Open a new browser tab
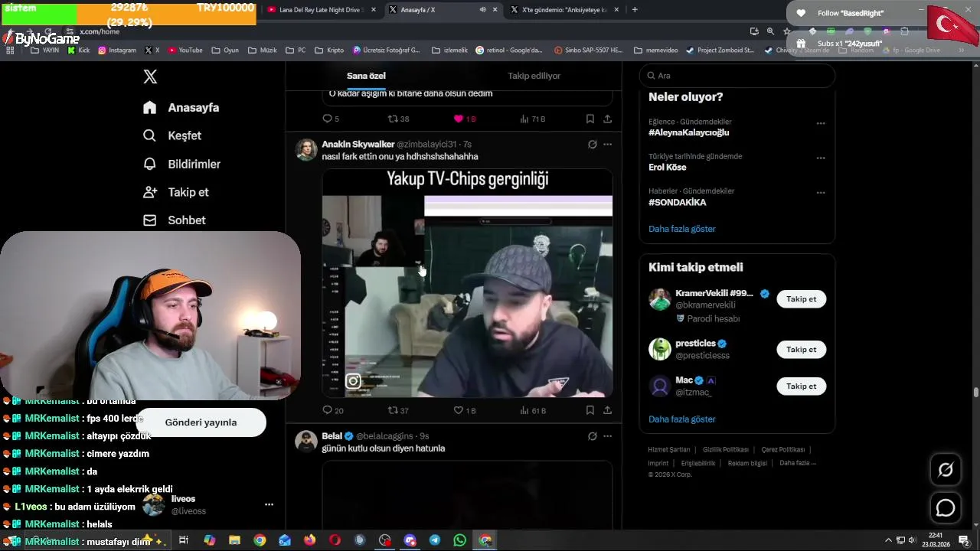Screen dimensions: 980x551 pos(635,10)
